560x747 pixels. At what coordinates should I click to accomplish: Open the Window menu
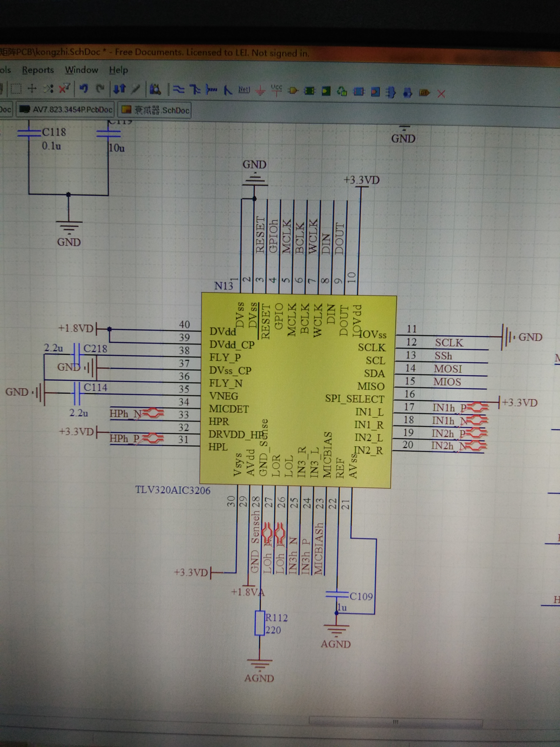pyautogui.click(x=81, y=70)
